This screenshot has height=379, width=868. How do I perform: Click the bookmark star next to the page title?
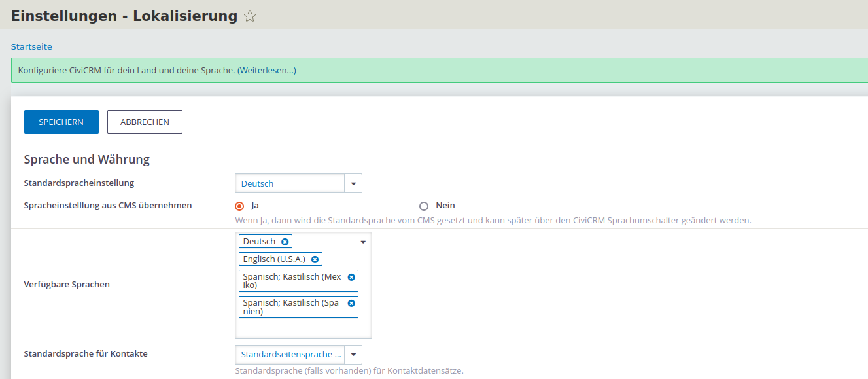(x=251, y=16)
